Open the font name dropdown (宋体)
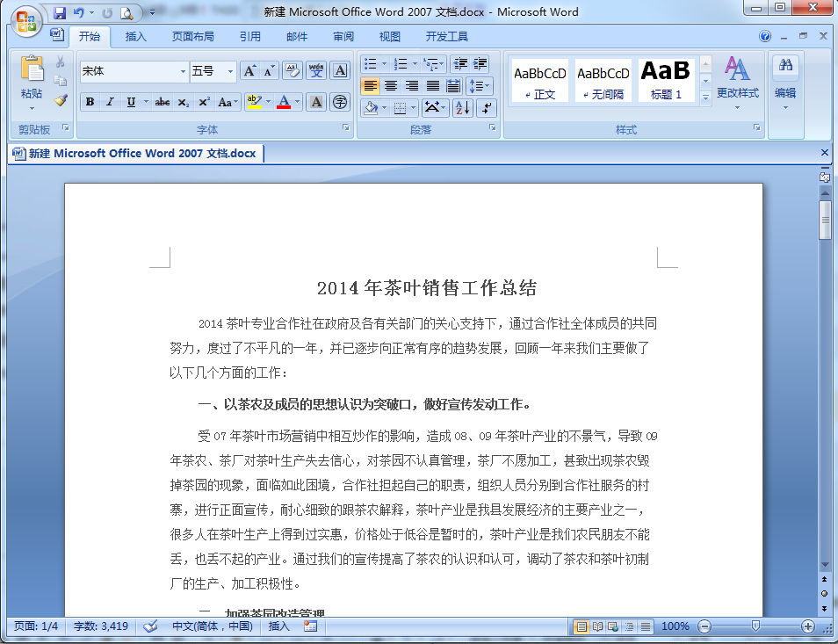838x644 pixels. 183,71
